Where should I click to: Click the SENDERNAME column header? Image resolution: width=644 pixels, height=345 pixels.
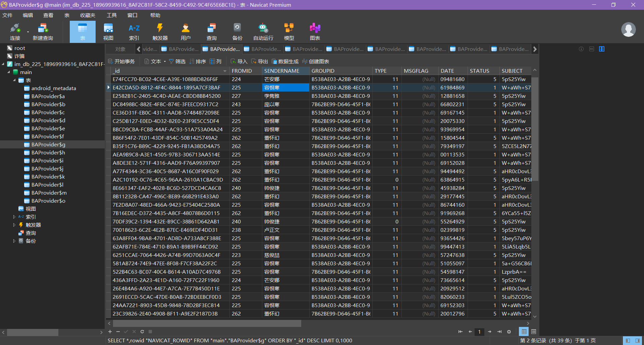click(x=285, y=71)
